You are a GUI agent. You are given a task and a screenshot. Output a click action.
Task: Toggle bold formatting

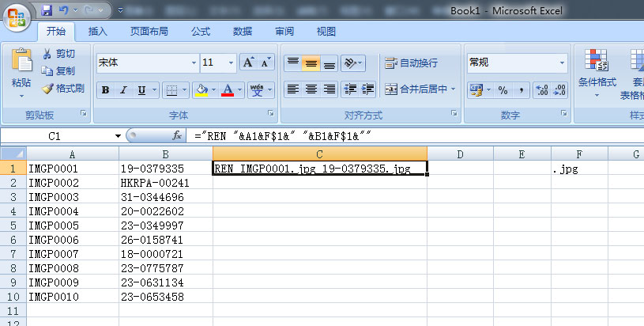(x=105, y=90)
